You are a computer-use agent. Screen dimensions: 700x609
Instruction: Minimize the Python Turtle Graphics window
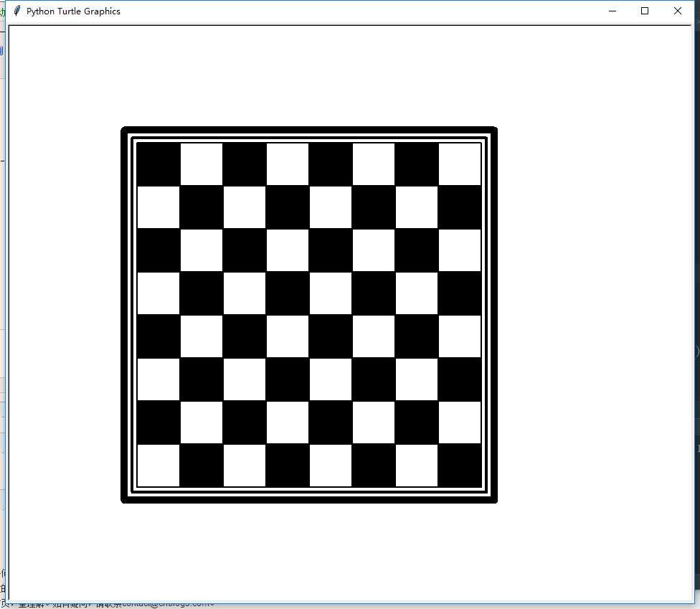612,11
